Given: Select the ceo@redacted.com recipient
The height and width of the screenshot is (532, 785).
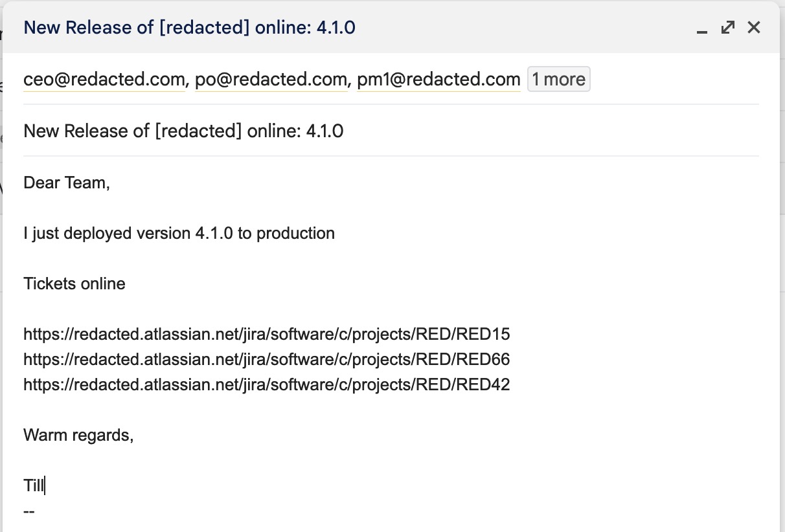Looking at the screenshot, I should (104, 80).
